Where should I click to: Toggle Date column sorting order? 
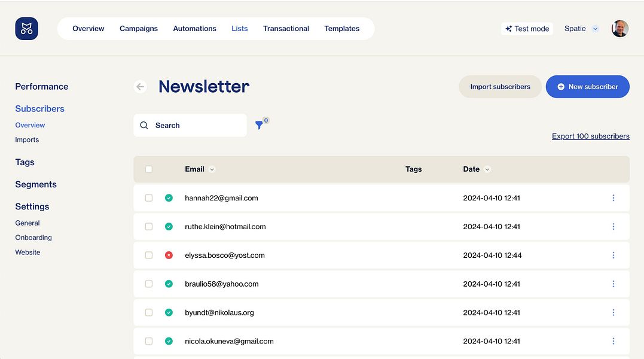[487, 169]
